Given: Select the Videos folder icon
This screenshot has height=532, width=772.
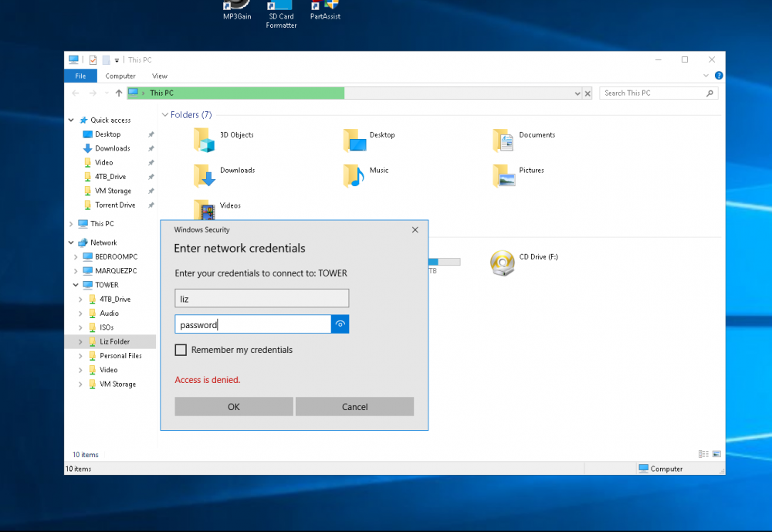Looking at the screenshot, I should tap(205, 210).
